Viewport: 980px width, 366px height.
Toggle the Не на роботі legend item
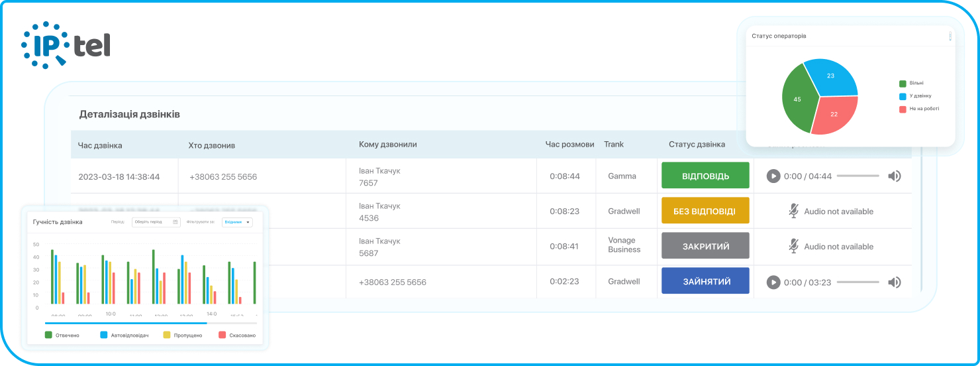903,109
